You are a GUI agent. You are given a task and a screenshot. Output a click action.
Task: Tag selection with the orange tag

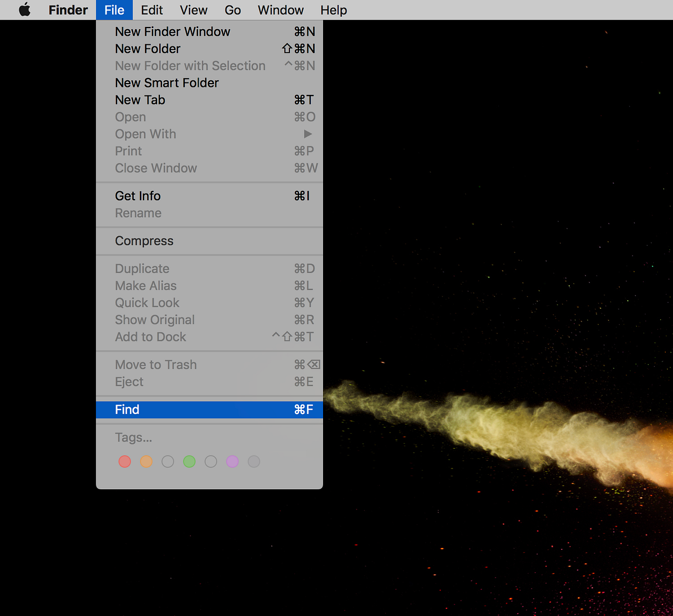(x=146, y=461)
